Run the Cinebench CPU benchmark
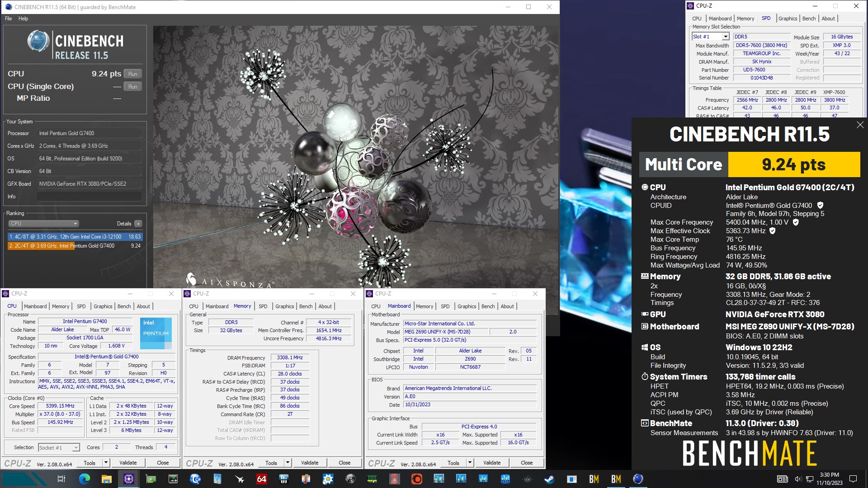 133,74
